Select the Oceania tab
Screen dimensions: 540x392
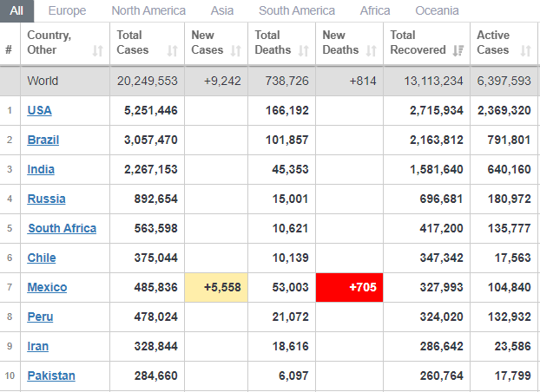(x=437, y=10)
